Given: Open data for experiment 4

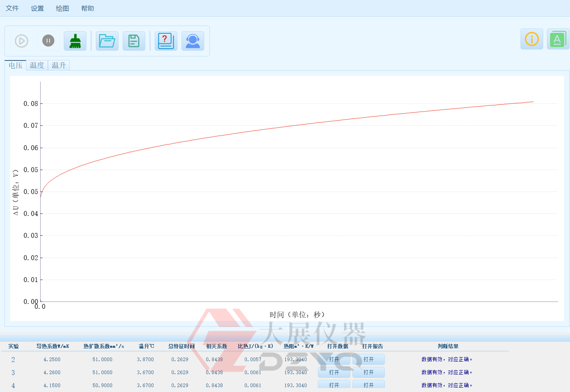Looking at the screenshot, I should point(334,384).
